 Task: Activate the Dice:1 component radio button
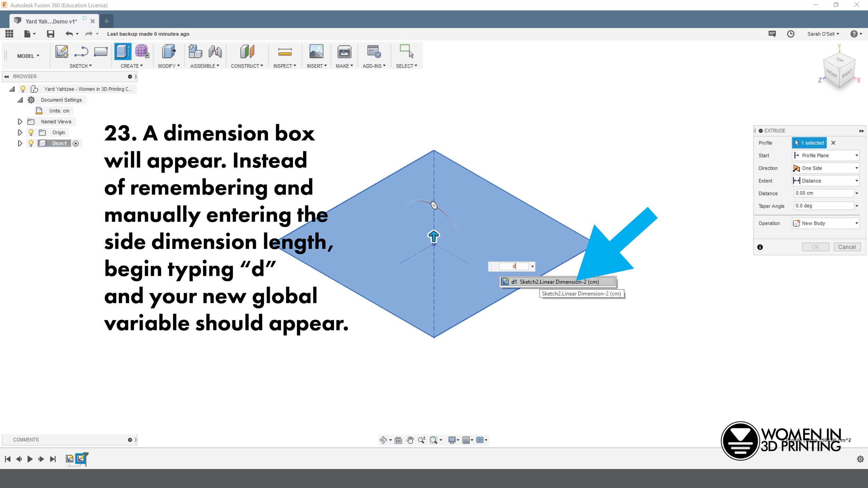[76, 143]
